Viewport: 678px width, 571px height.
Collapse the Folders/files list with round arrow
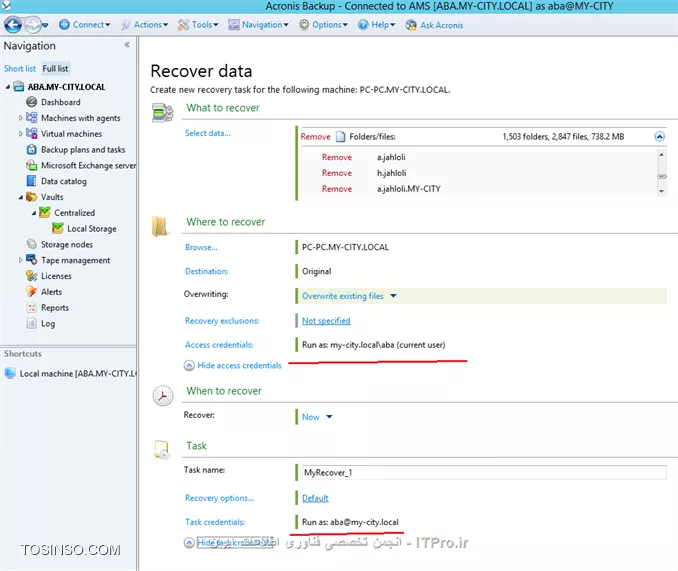[x=659, y=137]
